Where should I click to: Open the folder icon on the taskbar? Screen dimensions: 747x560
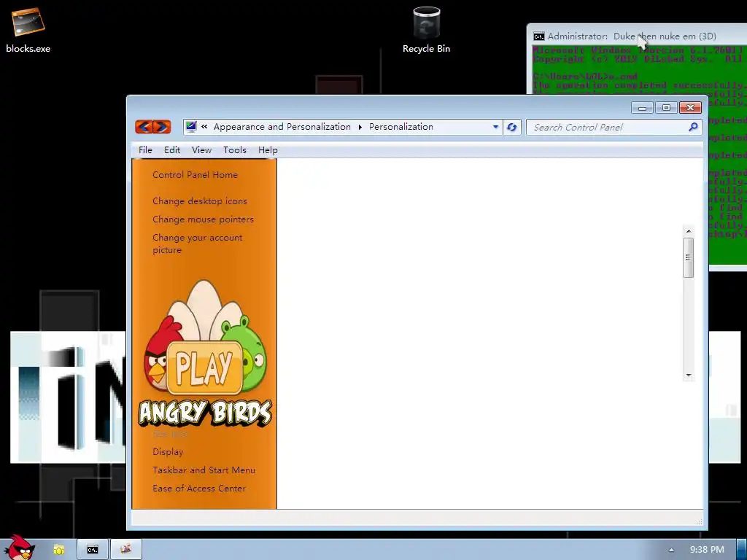(58, 550)
